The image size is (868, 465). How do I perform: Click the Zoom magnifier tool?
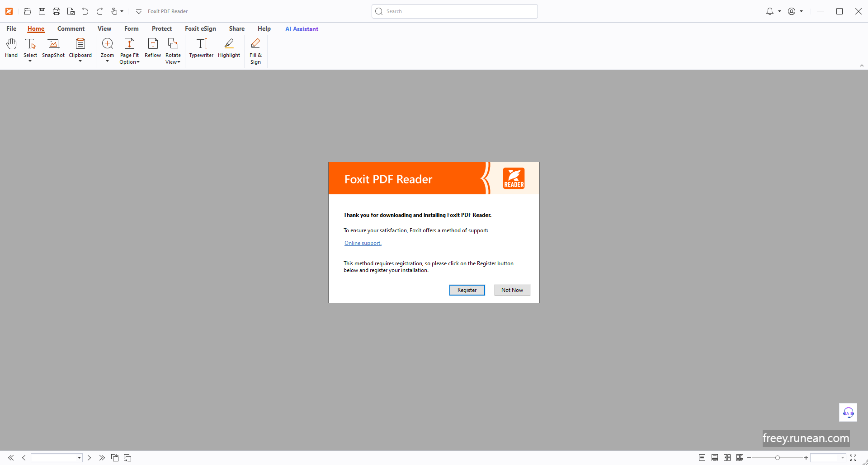click(x=107, y=48)
